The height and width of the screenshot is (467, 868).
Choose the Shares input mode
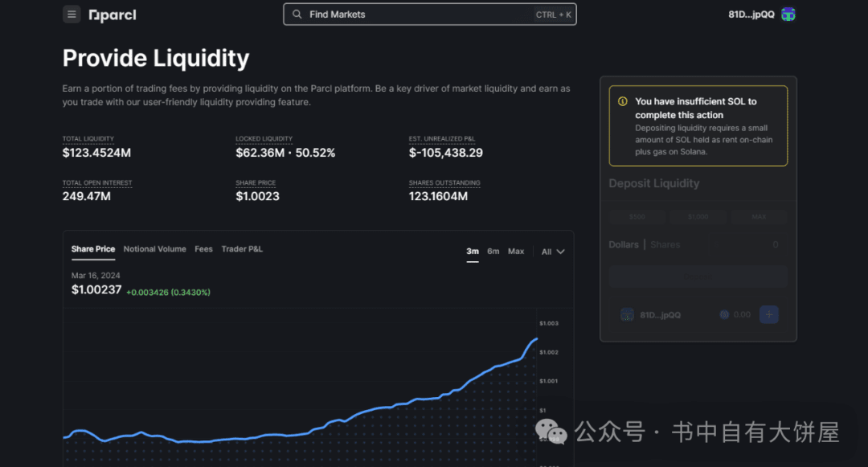[665, 244]
